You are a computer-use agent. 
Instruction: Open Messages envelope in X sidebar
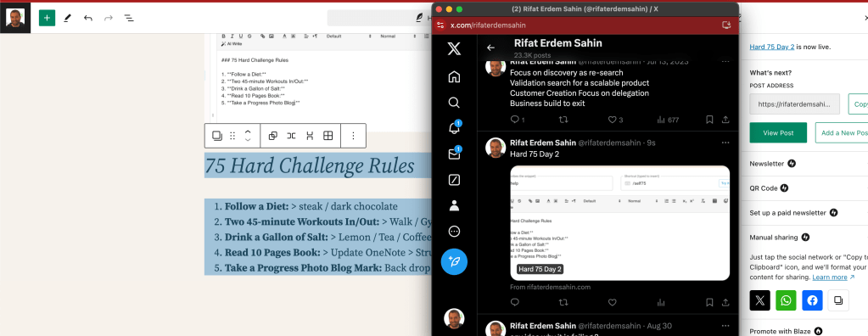tap(454, 154)
